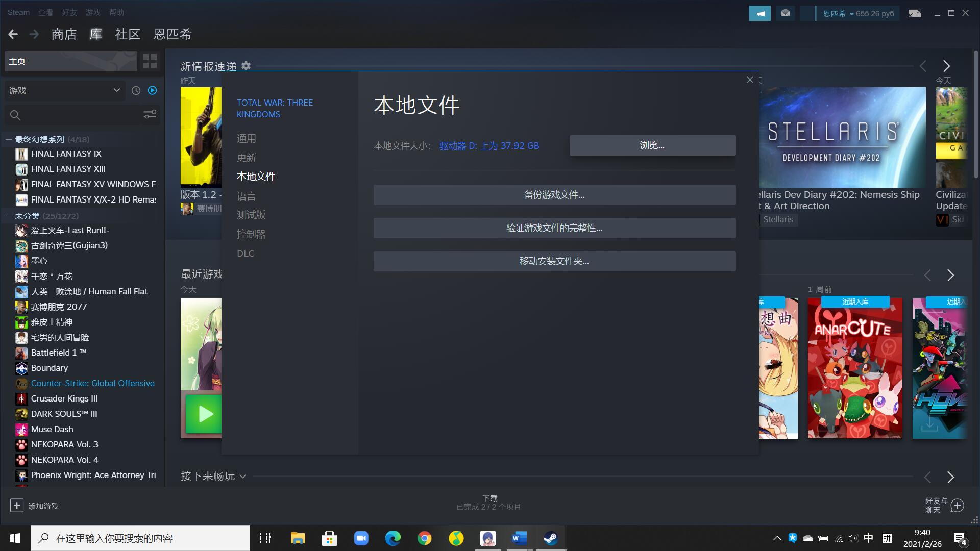Open Microsoft Store on taskbar
This screenshot has height=551, width=980.
coord(329,538)
